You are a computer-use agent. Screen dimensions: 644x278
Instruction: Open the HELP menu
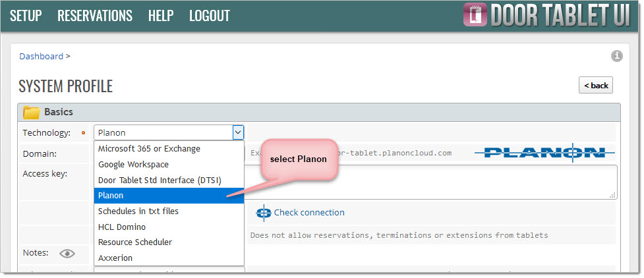tap(161, 16)
